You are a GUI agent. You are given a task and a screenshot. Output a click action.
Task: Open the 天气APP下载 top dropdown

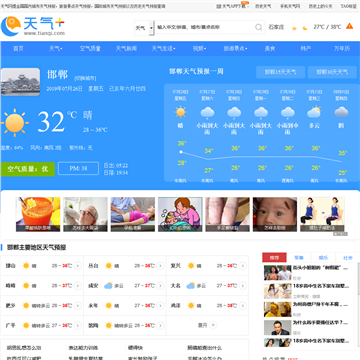pos(233,6)
